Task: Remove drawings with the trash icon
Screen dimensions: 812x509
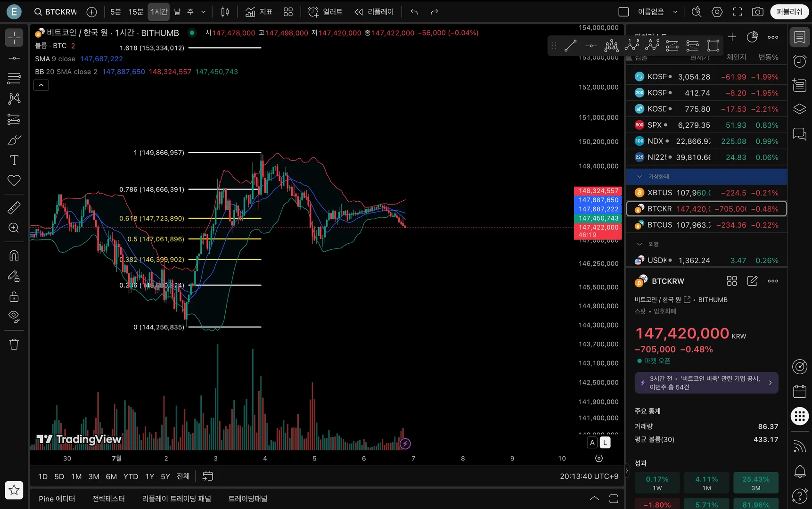Action: point(14,344)
